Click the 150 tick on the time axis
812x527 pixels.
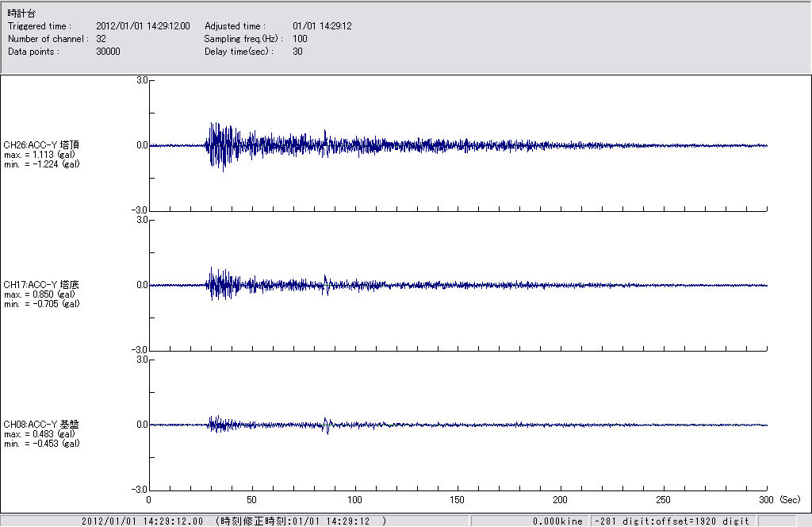458,500
